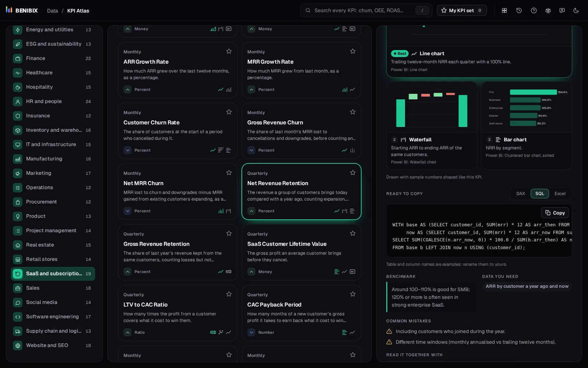This screenshot has height=368, width=588.
Task: Open the history clock icon
Action: (519, 11)
